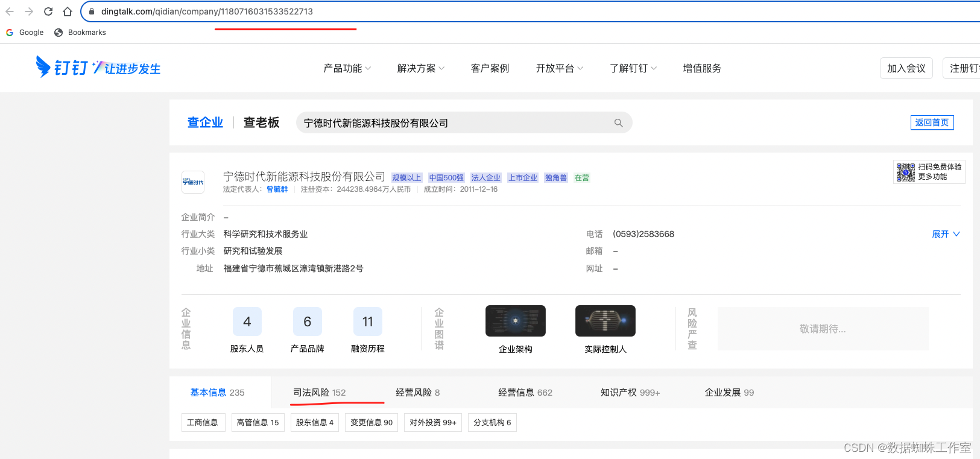Select the 经营风险 8 tab
This screenshot has width=980, height=459.
(418, 393)
